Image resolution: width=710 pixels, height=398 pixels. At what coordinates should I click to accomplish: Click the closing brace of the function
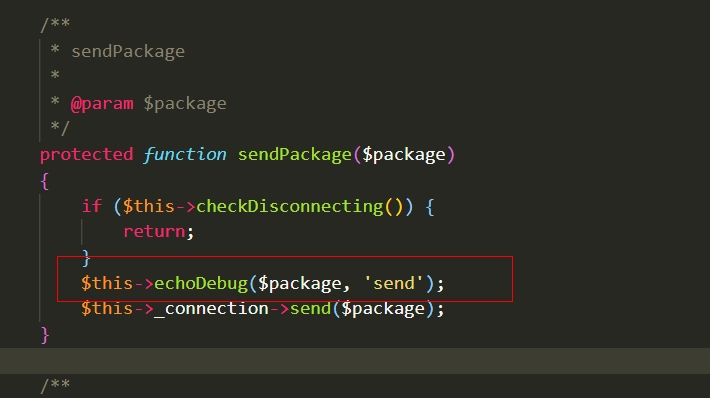click(44, 336)
